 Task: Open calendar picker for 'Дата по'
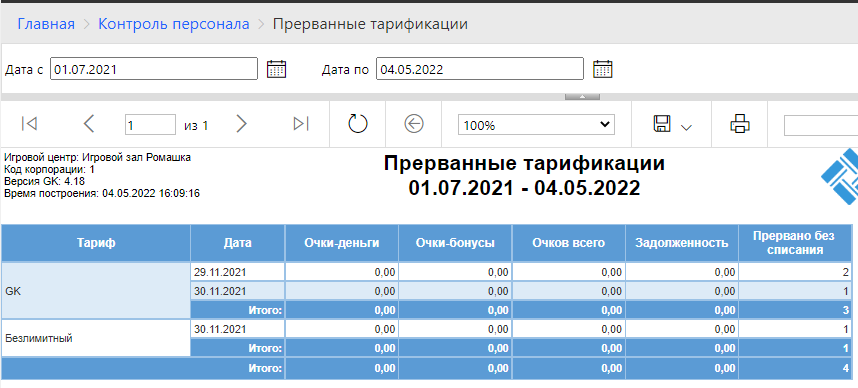[602, 70]
